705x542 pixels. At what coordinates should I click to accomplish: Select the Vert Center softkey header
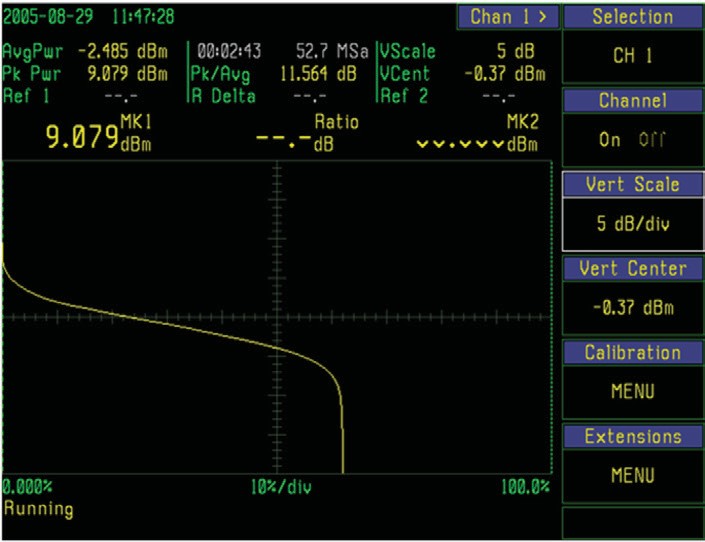633,269
